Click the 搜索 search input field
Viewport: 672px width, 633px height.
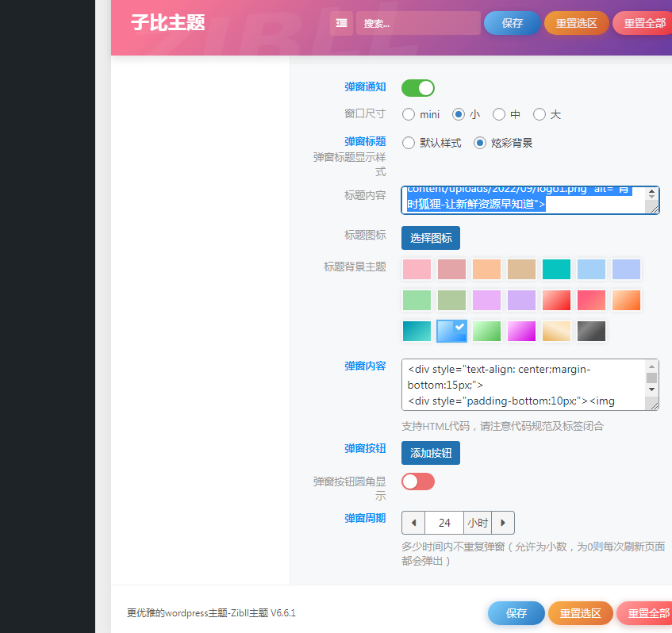[x=418, y=23]
